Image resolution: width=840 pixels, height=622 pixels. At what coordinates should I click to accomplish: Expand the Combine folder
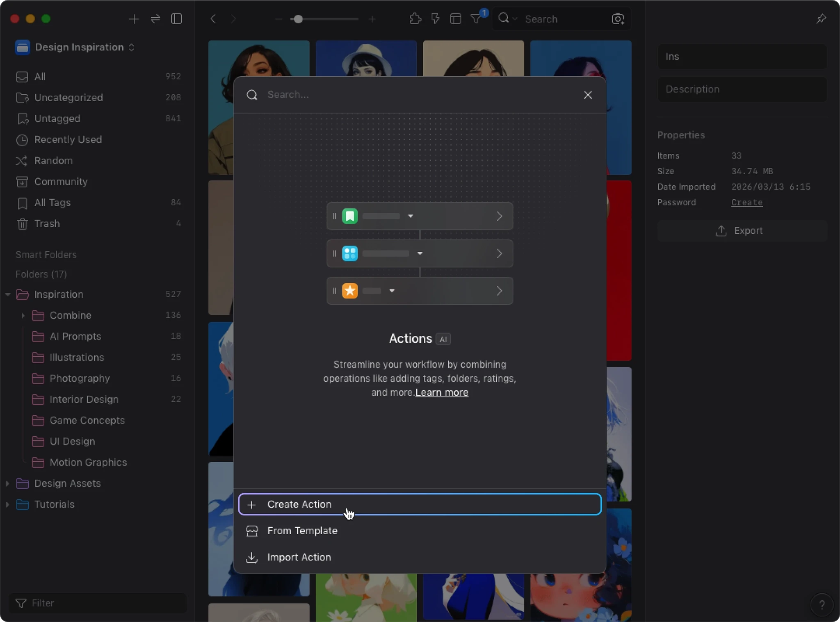click(23, 315)
